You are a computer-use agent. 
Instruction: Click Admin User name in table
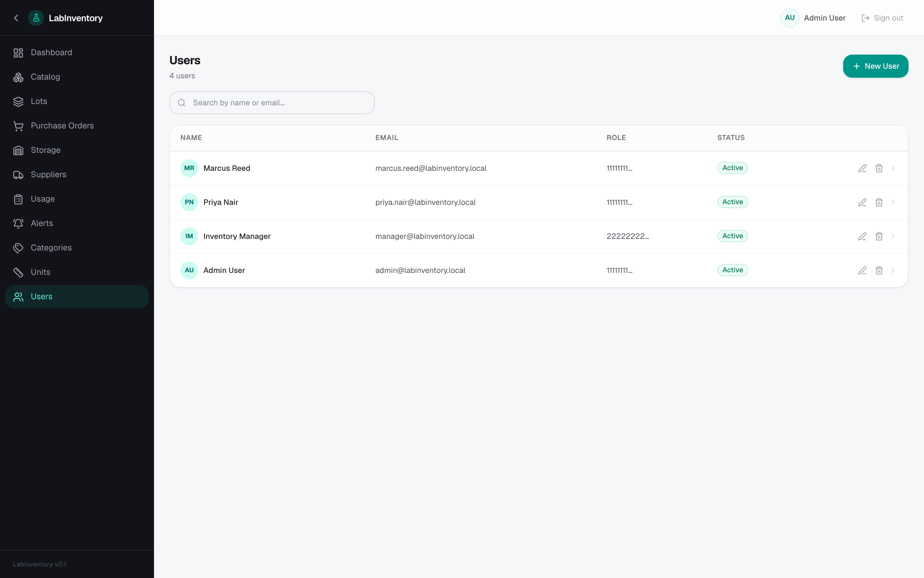[x=224, y=270]
